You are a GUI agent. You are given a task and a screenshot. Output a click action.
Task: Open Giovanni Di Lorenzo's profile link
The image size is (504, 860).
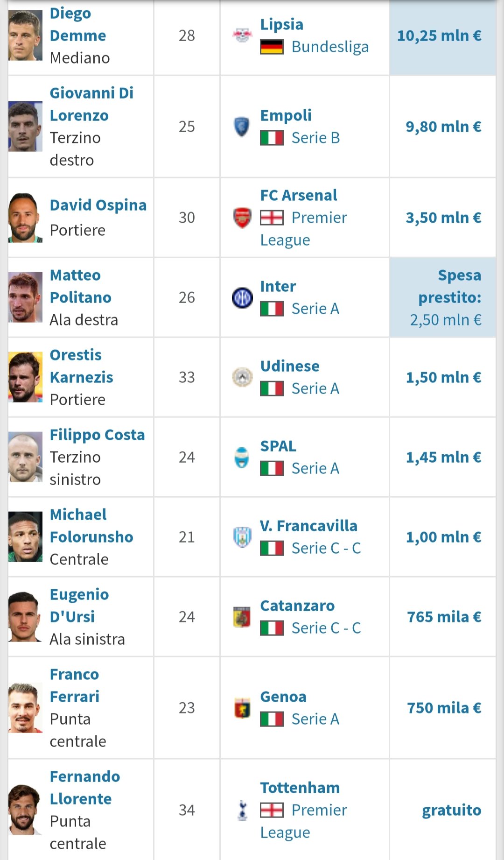tap(91, 104)
